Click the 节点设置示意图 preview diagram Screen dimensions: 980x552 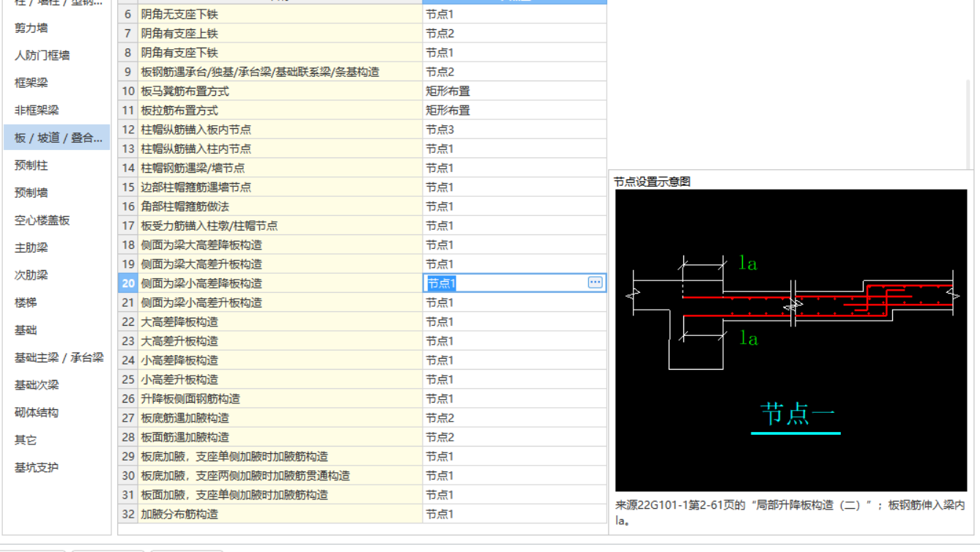(791, 340)
